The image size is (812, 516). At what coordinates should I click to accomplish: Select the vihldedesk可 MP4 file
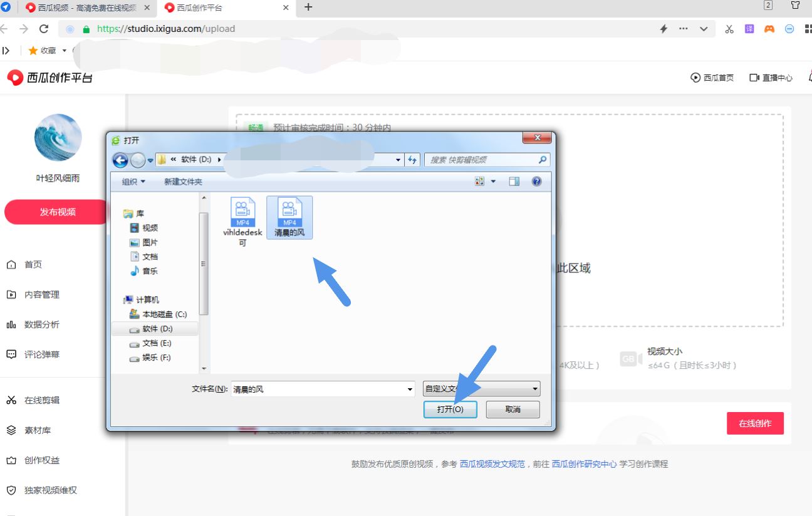tap(242, 222)
